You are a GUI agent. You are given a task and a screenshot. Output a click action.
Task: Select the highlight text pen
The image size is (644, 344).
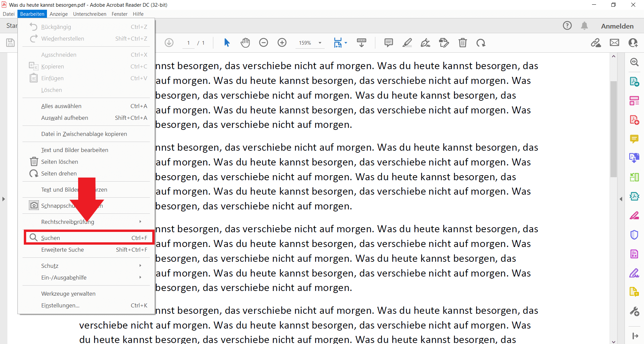point(407,43)
